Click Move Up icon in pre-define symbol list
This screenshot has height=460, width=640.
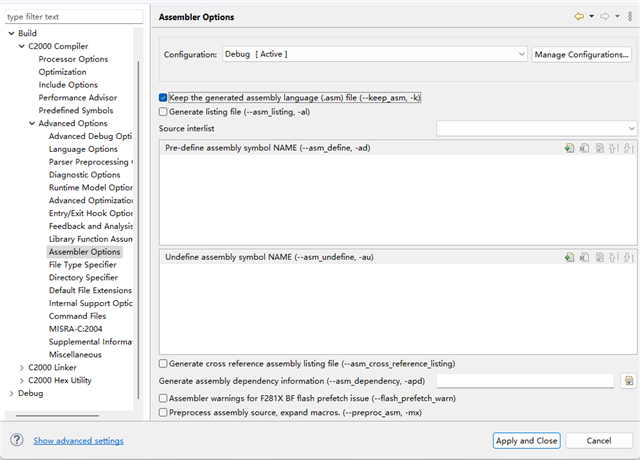614,148
